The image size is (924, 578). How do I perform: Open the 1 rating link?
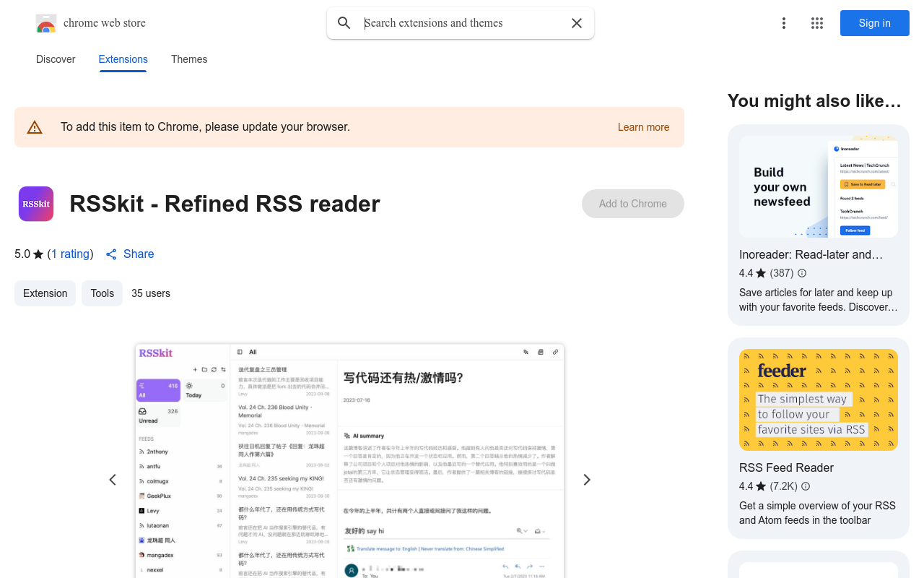(x=70, y=254)
